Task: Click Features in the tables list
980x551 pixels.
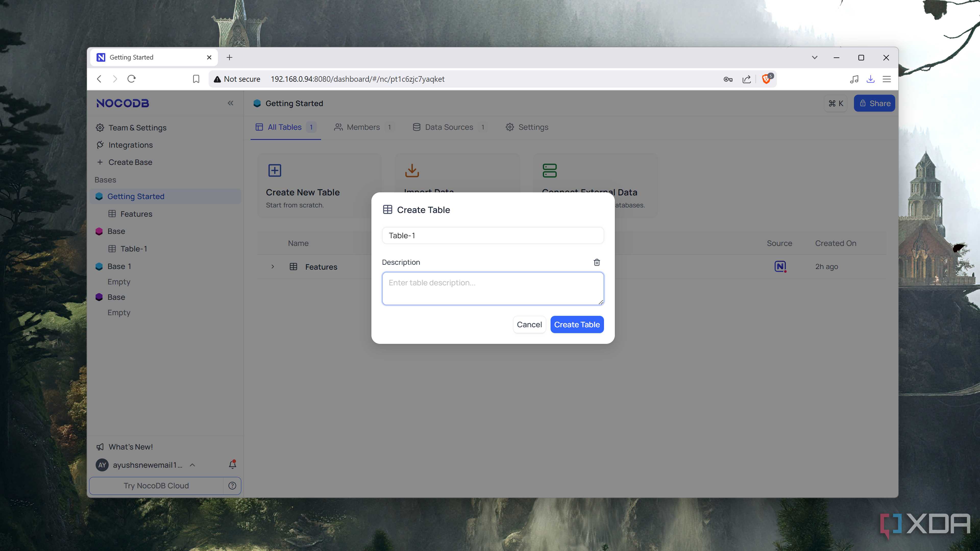Action: (321, 267)
